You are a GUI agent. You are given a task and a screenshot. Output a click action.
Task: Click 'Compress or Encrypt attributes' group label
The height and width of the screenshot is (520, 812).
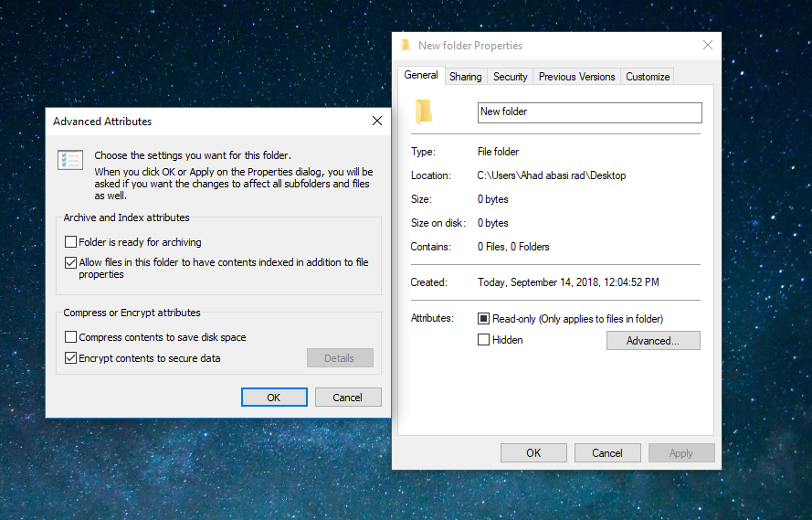[x=132, y=313]
